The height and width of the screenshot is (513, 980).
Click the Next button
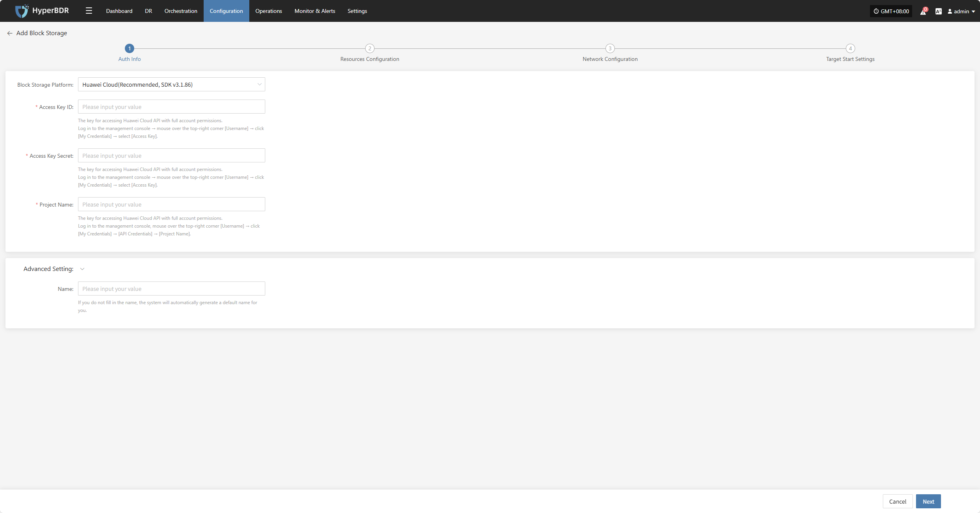(929, 501)
